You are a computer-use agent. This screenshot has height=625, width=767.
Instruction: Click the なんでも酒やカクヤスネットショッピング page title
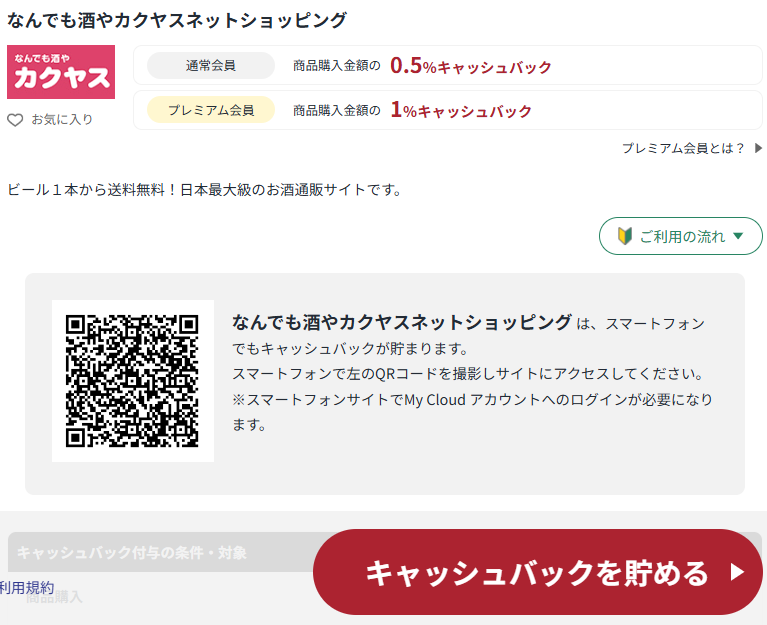pos(177,20)
